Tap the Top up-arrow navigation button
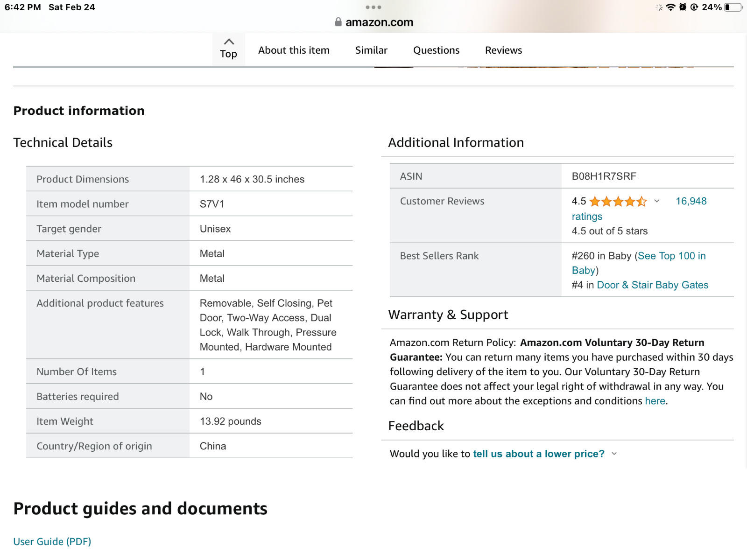747x560 pixels. [x=228, y=49]
